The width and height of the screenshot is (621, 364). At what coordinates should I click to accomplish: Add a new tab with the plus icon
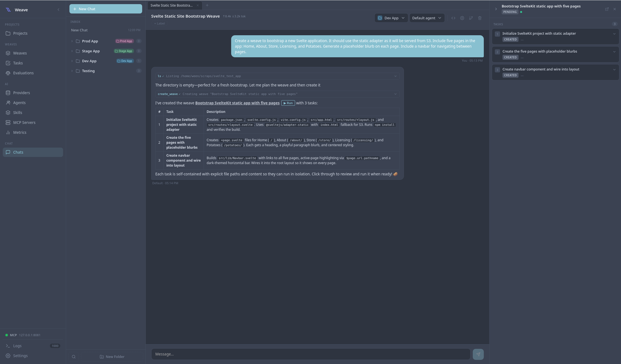click(x=207, y=5)
